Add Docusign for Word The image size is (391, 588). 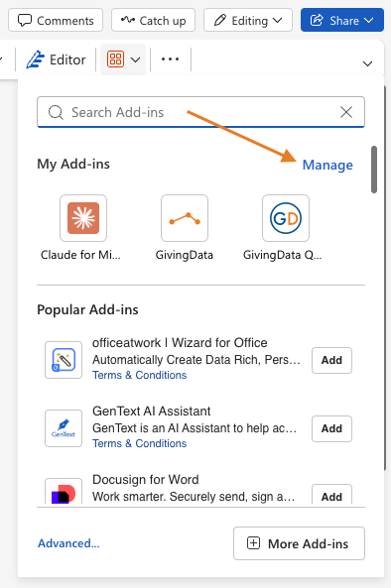point(331,495)
